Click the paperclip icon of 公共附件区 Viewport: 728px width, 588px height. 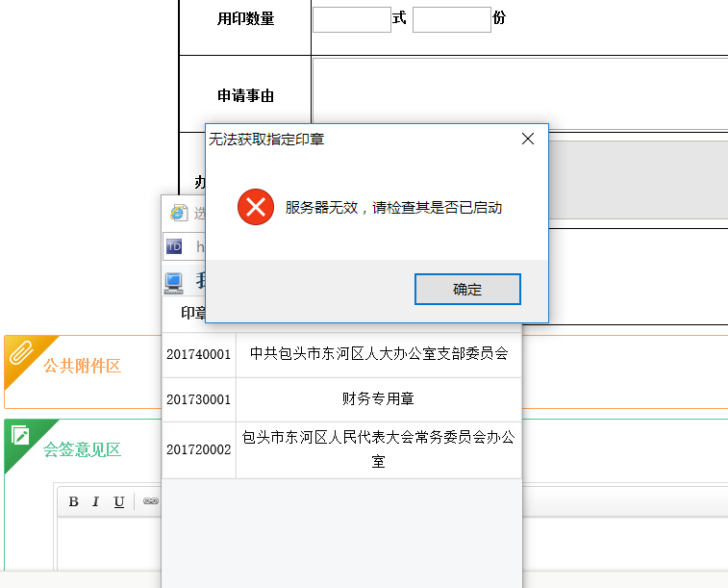[x=21, y=352]
